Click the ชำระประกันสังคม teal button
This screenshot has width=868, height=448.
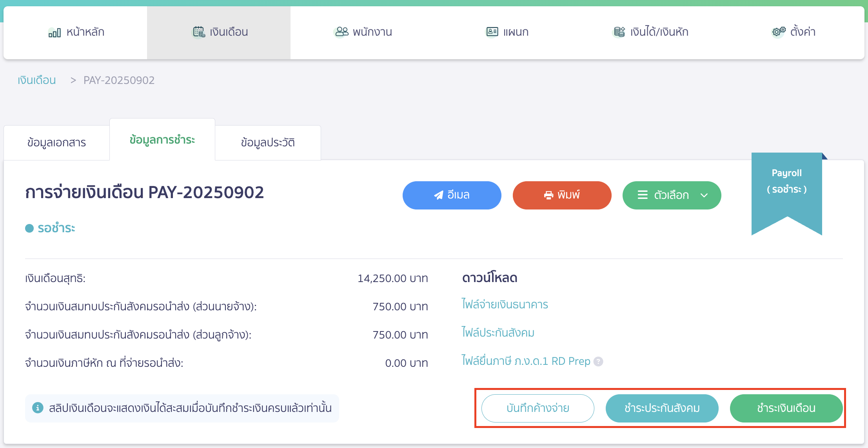tap(662, 408)
